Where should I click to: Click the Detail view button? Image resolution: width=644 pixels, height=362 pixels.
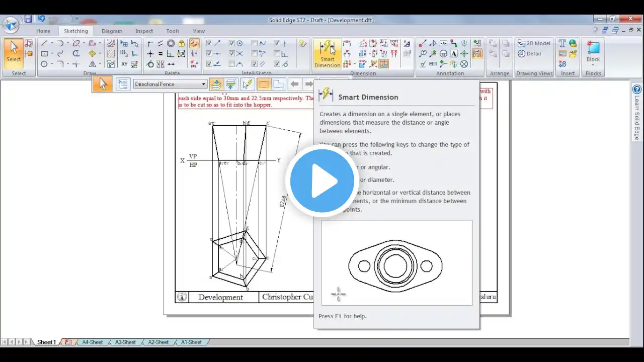(529, 54)
